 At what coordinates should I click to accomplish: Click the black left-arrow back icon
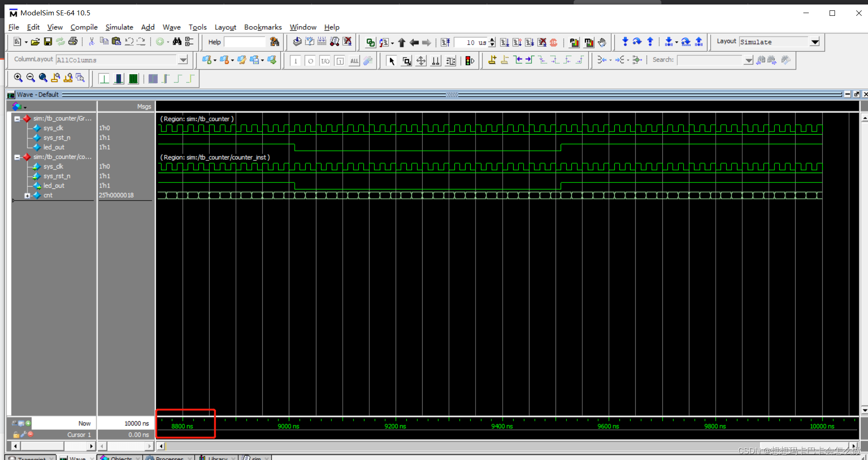pyautogui.click(x=414, y=42)
